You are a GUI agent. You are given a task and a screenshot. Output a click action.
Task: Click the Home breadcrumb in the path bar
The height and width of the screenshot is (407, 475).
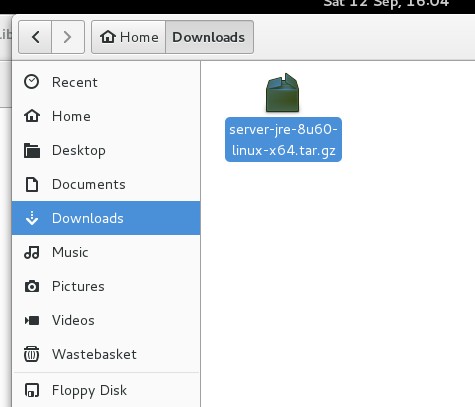tap(129, 37)
